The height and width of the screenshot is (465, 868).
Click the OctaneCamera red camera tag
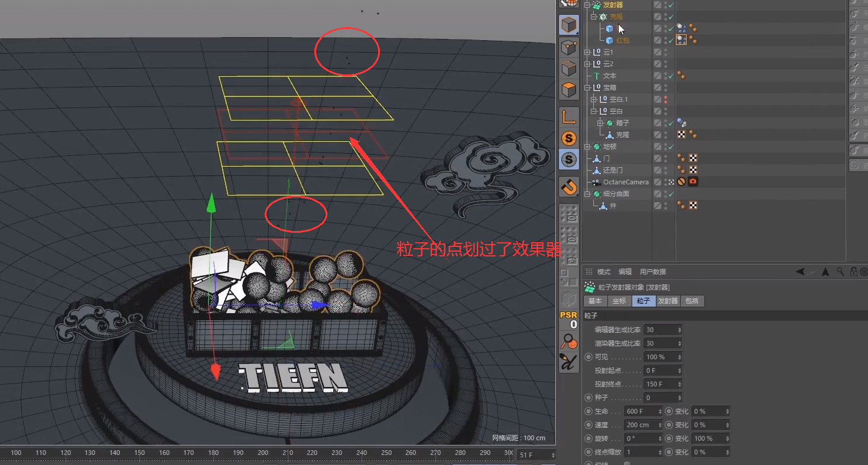click(x=693, y=182)
